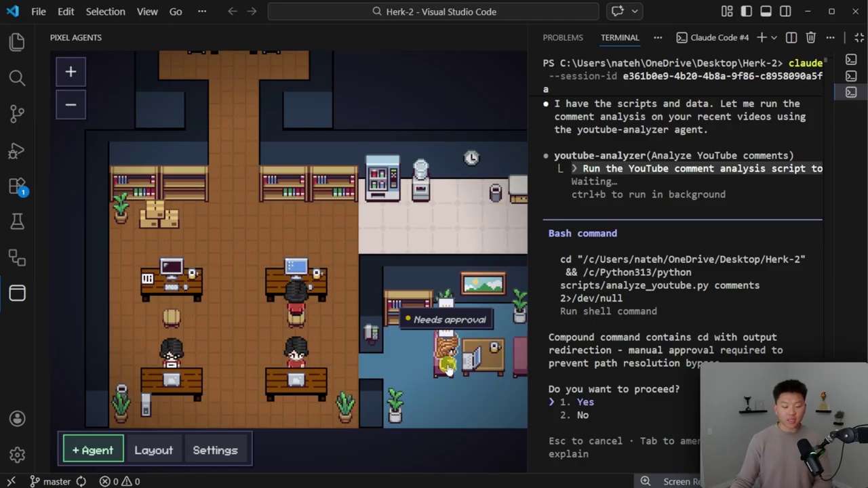This screenshot has height=488, width=868.
Task: Toggle the bottom Panel visibility
Action: 766,12
